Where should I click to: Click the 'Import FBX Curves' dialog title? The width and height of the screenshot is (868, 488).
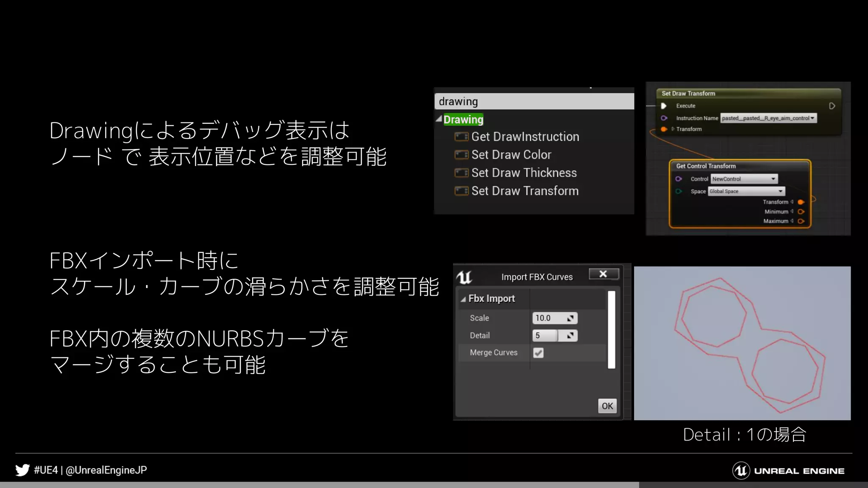[x=537, y=277]
